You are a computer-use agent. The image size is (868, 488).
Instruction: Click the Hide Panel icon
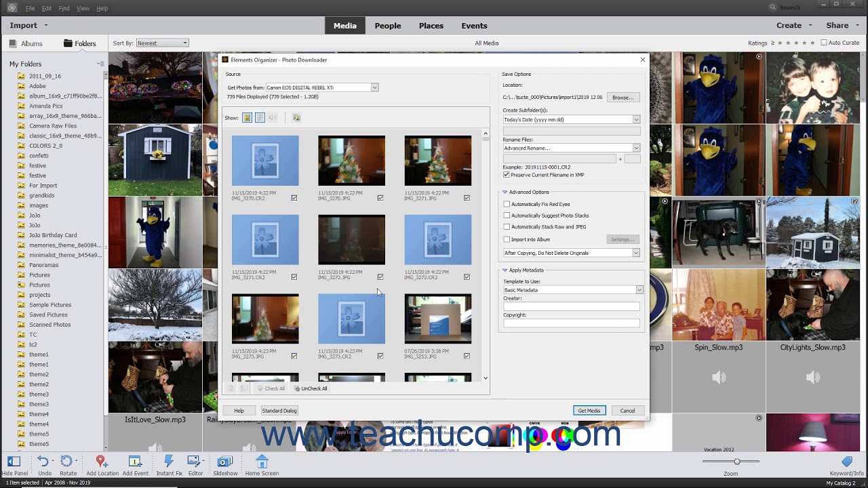14,462
